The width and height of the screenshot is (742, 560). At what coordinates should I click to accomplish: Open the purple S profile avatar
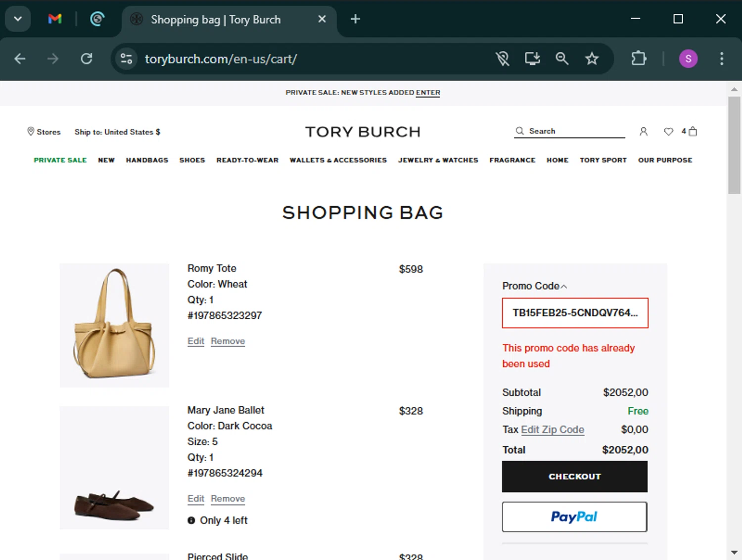[688, 59]
